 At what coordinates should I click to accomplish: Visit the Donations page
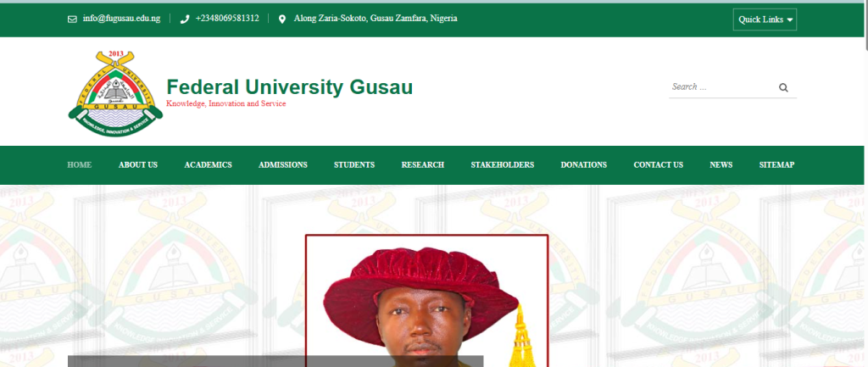point(584,165)
